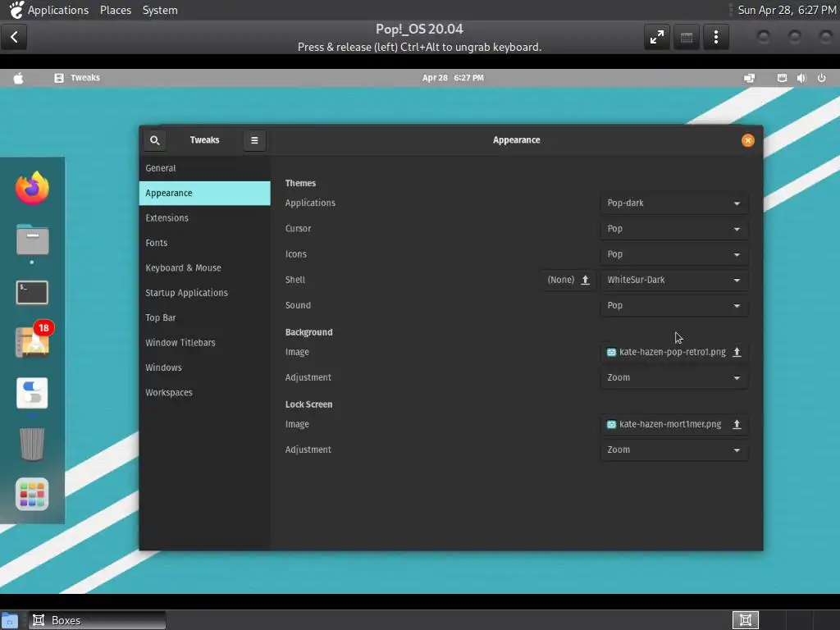Click the Boxes taskbar window button
Image resolution: width=840 pixels, height=630 pixels.
97,620
